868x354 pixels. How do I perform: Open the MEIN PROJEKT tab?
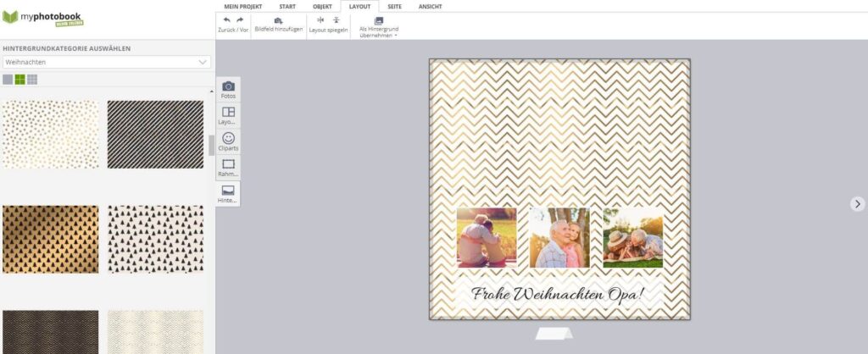(243, 7)
